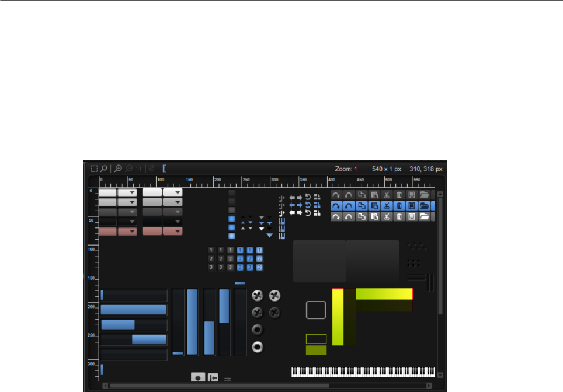This screenshot has height=392, width=563.
Task: Choose the magnifier zoom tool
Action: tap(104, 169)
